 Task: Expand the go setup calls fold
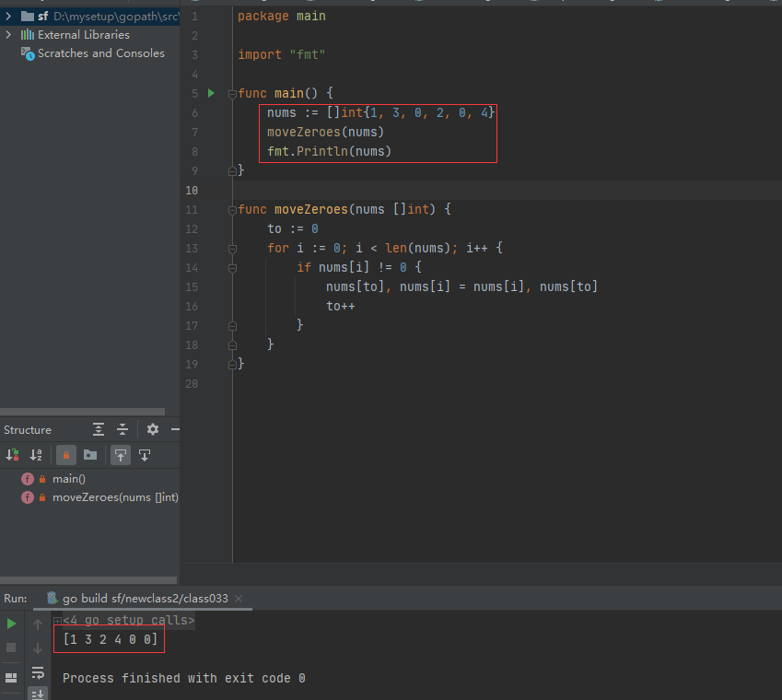coord(57,621)
